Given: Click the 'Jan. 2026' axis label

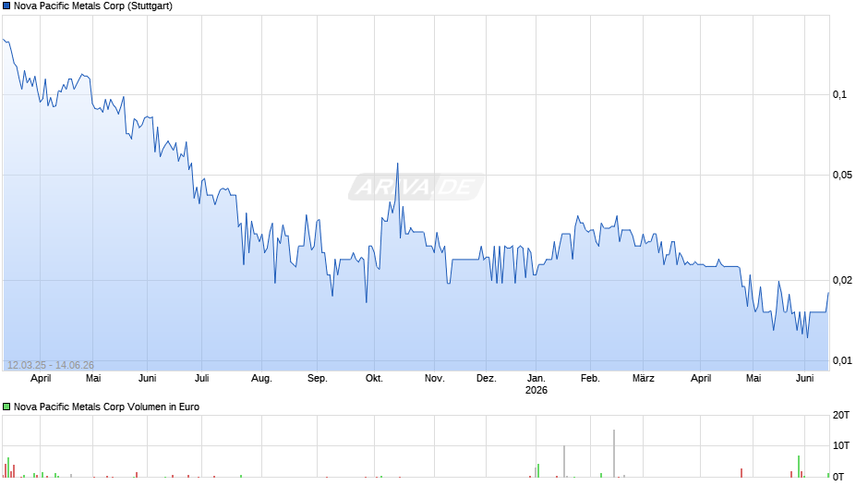Looking at the screenshot, I should point(536,384).
